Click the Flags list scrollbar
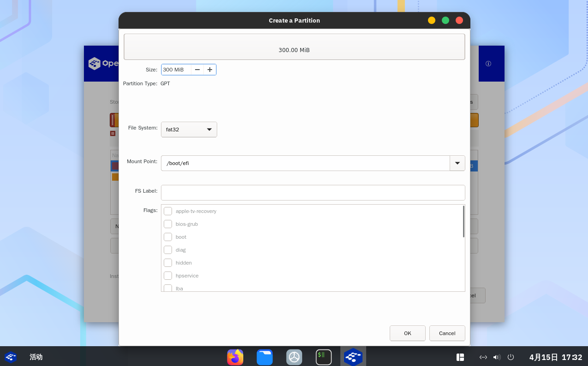This screenshot has width=588, height=366. [x=463, y=222]
